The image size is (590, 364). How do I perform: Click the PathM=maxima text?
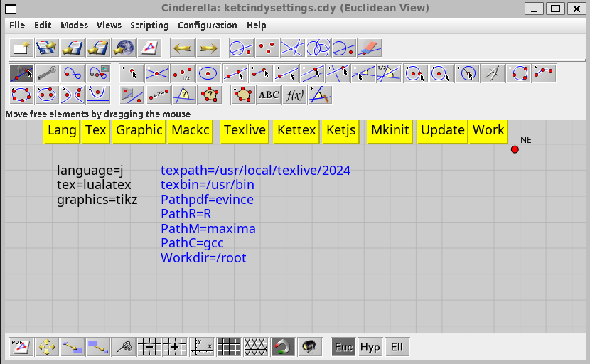pyautogui.click(x=208, y=229)
